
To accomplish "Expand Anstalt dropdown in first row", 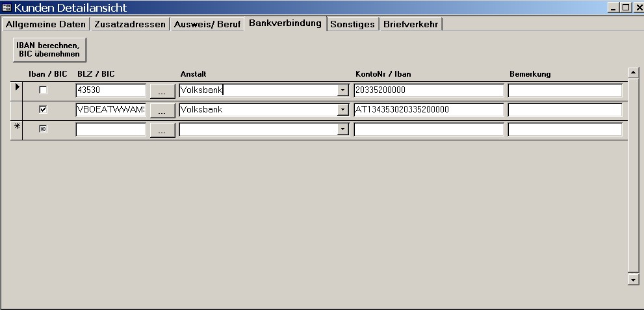I will 343,91.
